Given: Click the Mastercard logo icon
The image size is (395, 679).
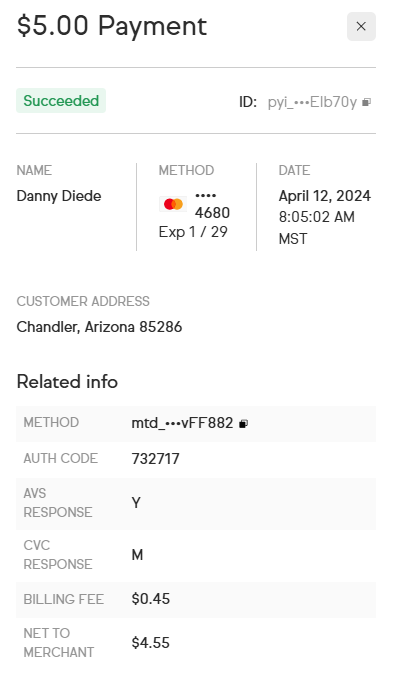Looking at the screenshot, I should pyautogui.click(x=173, y=204).
